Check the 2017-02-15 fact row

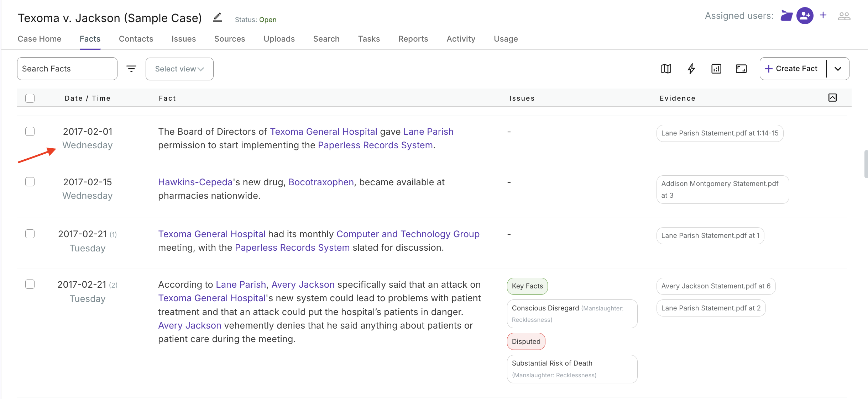(x=30, y=182)
